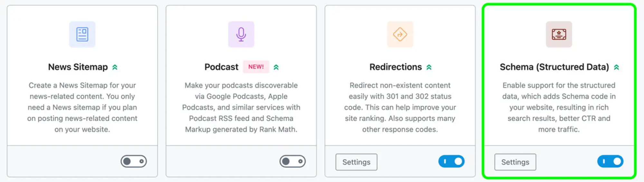Click the green chevron beside Podcast

pyautogui.click(x=276, y=67)
